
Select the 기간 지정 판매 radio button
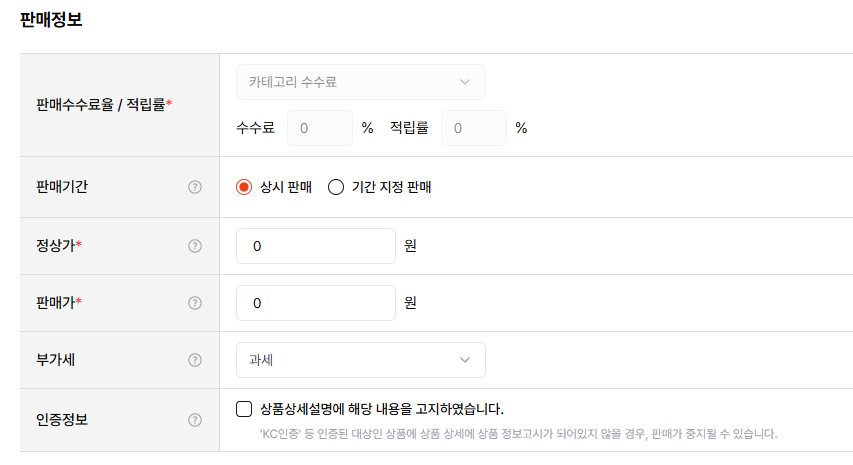coord(336,187)
